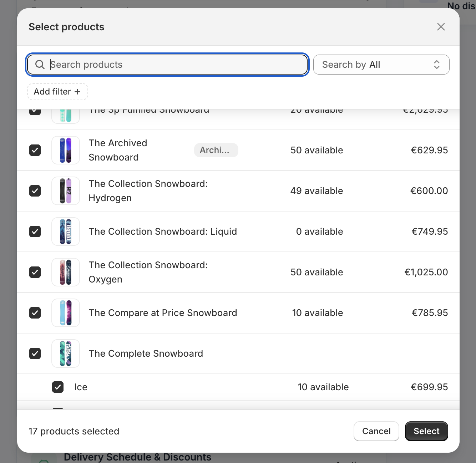
Task: Click the Ice variant label
Action: pos(81,387)
